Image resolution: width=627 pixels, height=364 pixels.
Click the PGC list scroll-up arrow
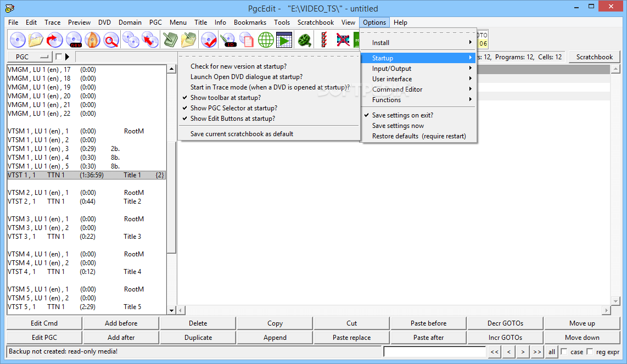[171, 69]
